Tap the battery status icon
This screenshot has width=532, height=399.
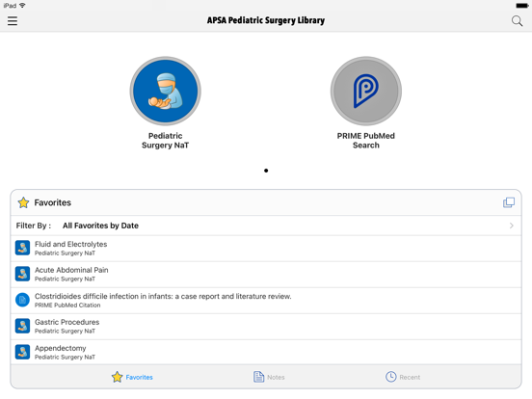pyautogui.click(x=521, y=6)
